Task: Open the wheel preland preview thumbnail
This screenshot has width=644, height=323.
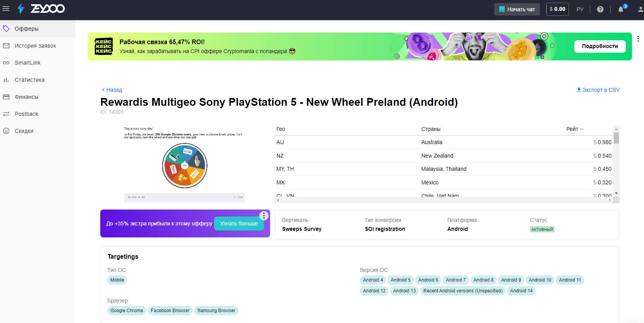Action: [x=185, y=164]
